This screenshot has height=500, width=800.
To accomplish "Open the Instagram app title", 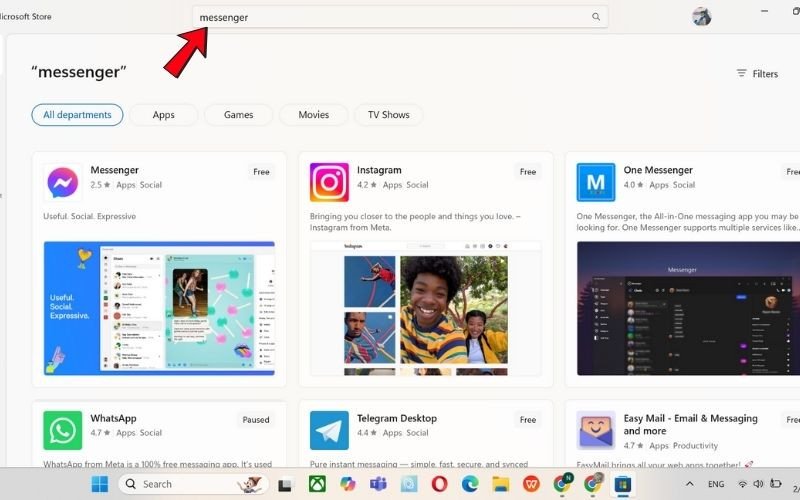I will point(379,170).
